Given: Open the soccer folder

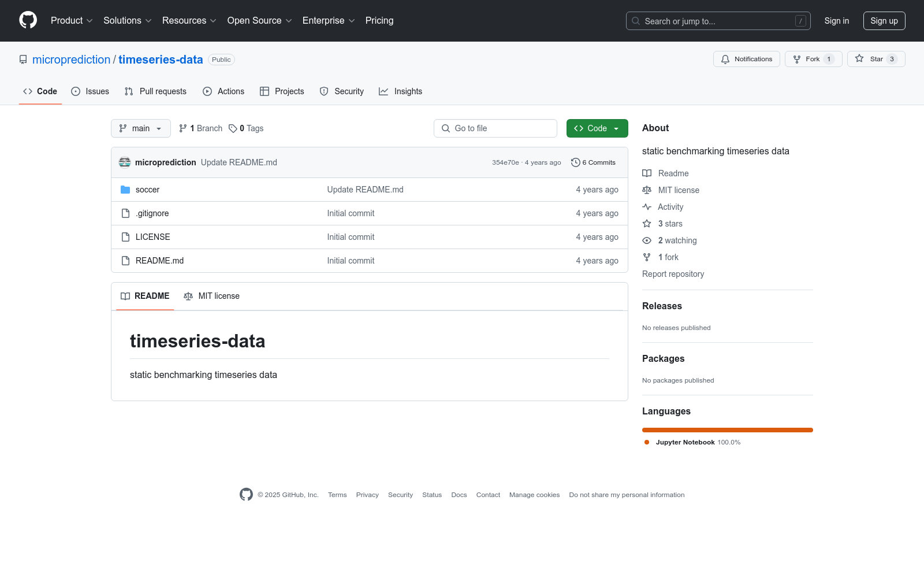Looking at the screenshot, I should [147, 190].
